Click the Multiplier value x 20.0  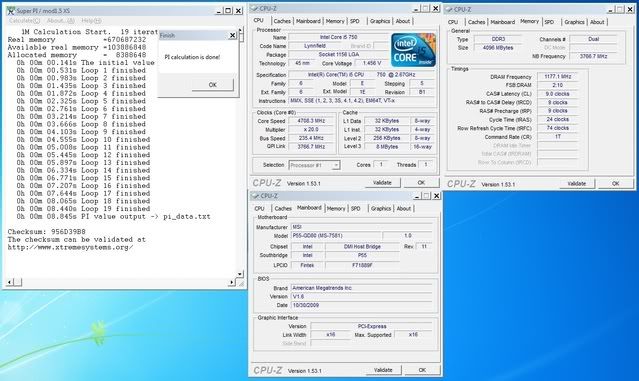tap(311, 130)
